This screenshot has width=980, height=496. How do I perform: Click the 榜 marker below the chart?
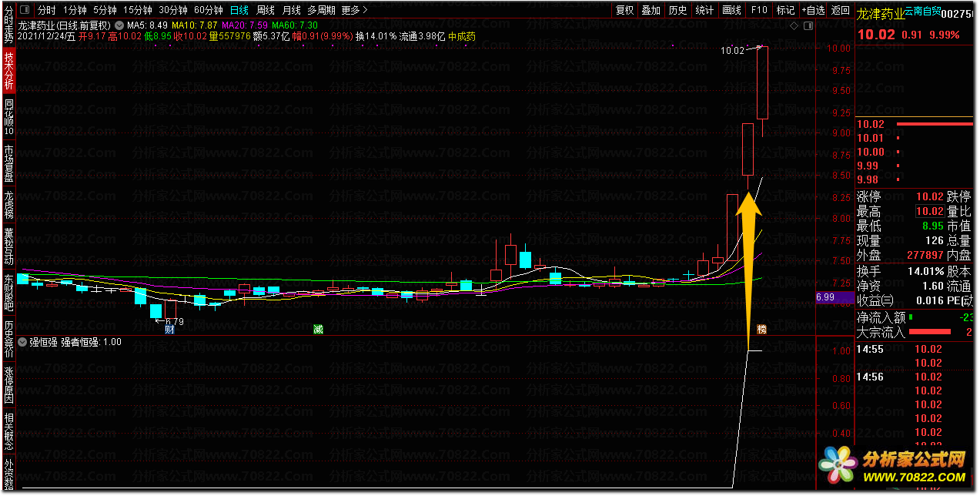(x=762, y=330)
